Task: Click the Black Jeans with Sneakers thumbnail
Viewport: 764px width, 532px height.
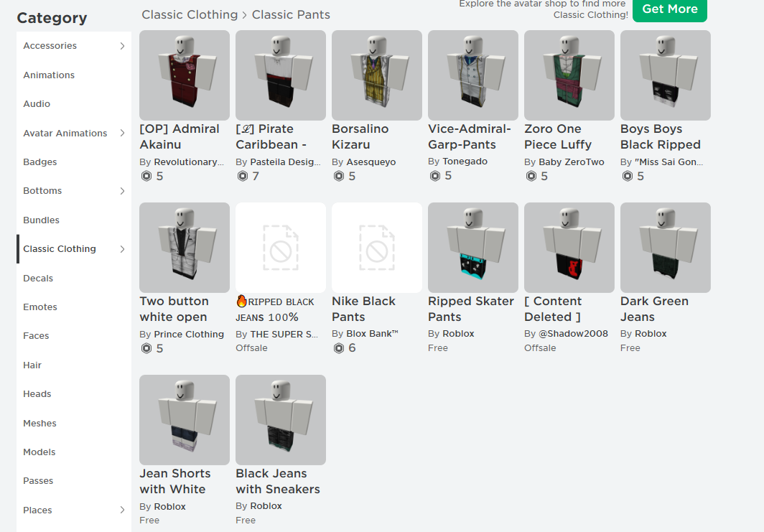Action: click(281, 420)
